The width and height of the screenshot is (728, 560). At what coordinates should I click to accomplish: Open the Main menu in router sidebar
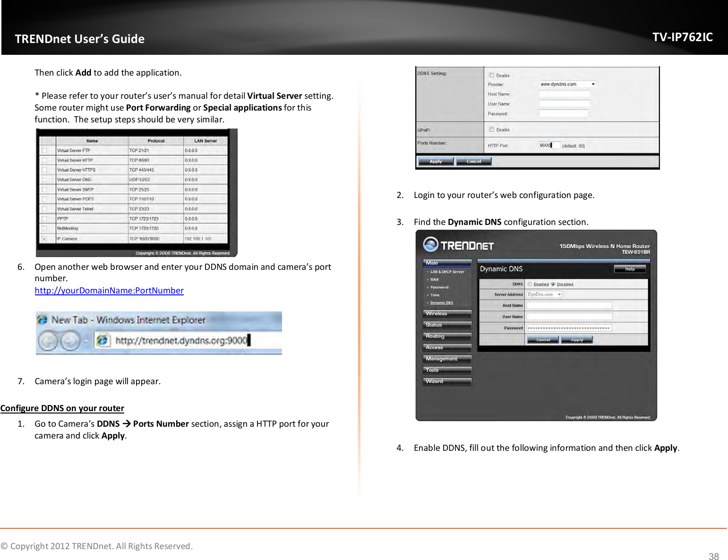(x=447, y=263)
